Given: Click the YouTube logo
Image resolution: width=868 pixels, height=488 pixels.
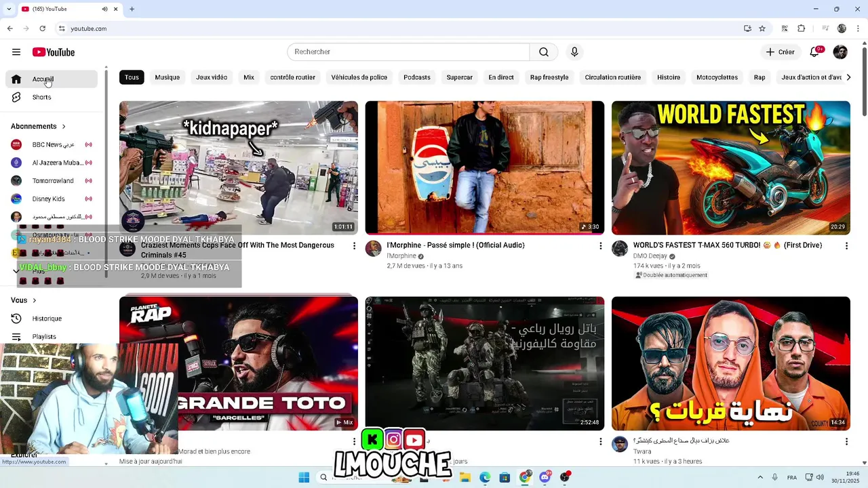Looking at the screenshot, I should [54, 52].
